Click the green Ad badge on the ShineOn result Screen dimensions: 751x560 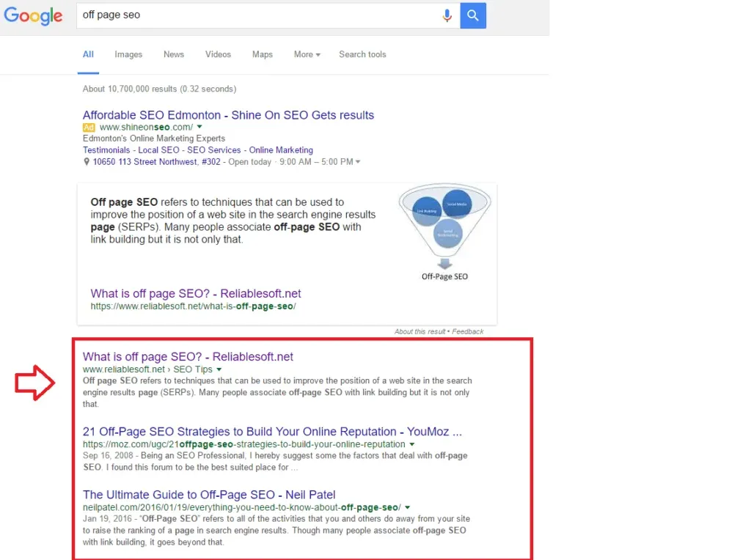point(88,127)
